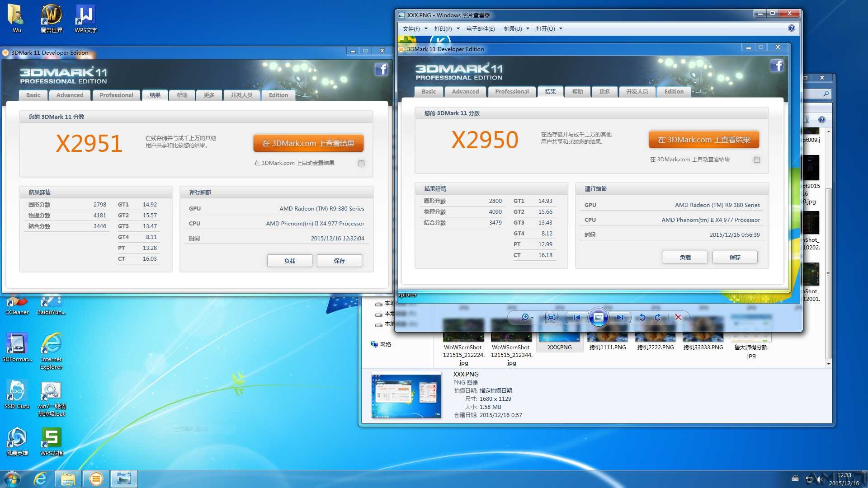Viewport: 868px width, 488px height.
Task: Switch to the Basic tab in left 3DMark
Action: pyautogui.click(x=33, y=95)
